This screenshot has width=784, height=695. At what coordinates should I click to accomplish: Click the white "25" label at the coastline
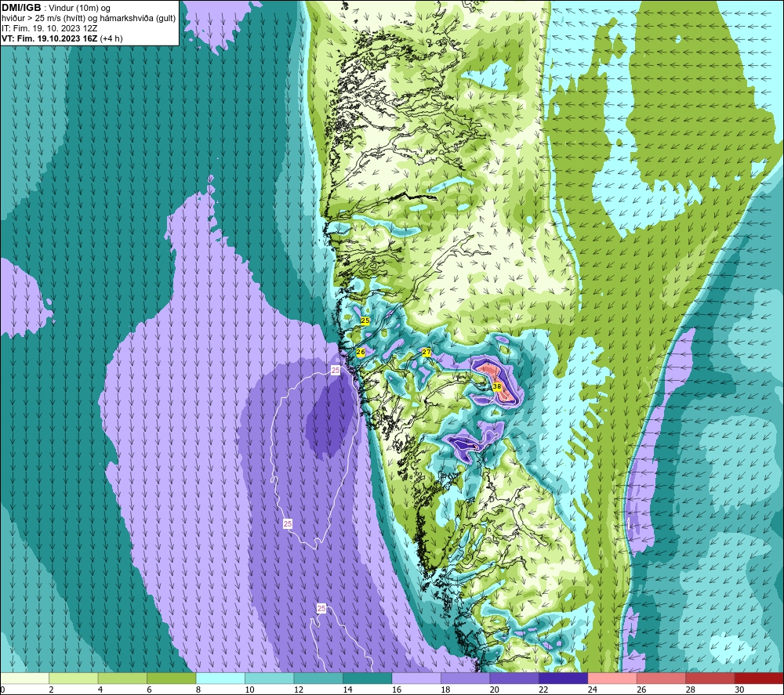tap(336, 371)
